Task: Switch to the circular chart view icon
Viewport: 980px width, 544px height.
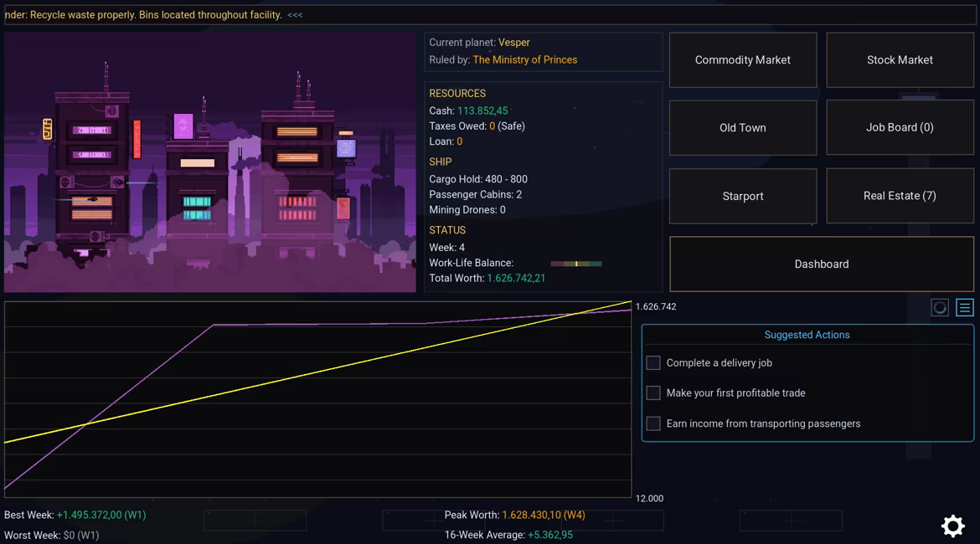Action: tap(939, 307)
